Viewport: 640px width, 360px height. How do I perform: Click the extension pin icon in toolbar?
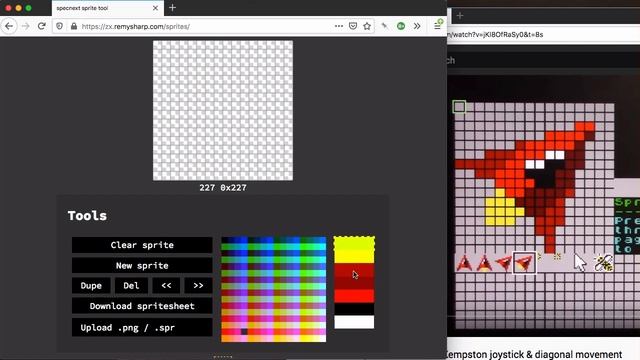click(x=384, y=26)
